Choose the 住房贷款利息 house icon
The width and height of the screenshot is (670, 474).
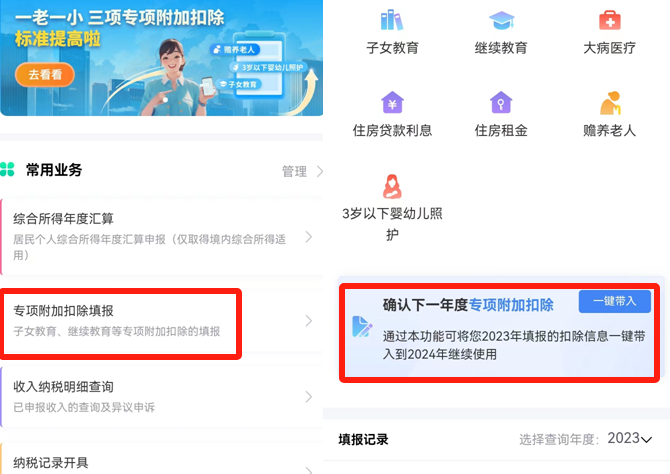[x=392, y=102]
